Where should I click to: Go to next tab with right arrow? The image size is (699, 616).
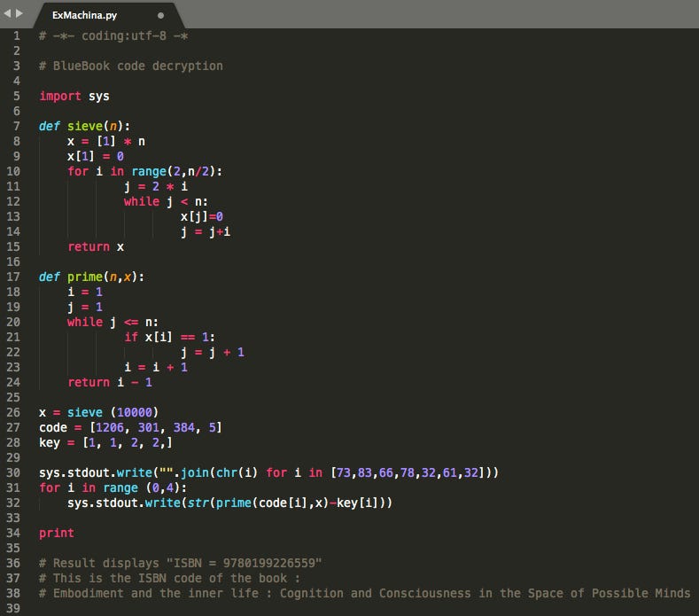coord(19,13)
